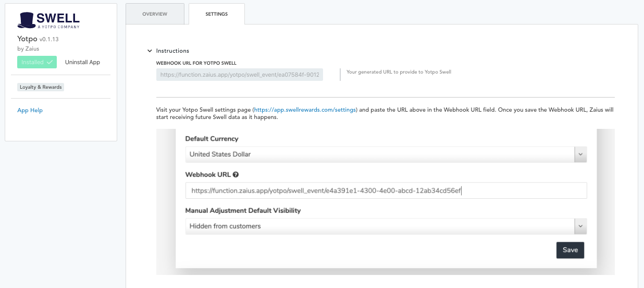The width and height of the screenshot is (644, 288).
Task: Click the Loyalty & Rewards tag
Action: pyautogui.click(x=41, y=87)
